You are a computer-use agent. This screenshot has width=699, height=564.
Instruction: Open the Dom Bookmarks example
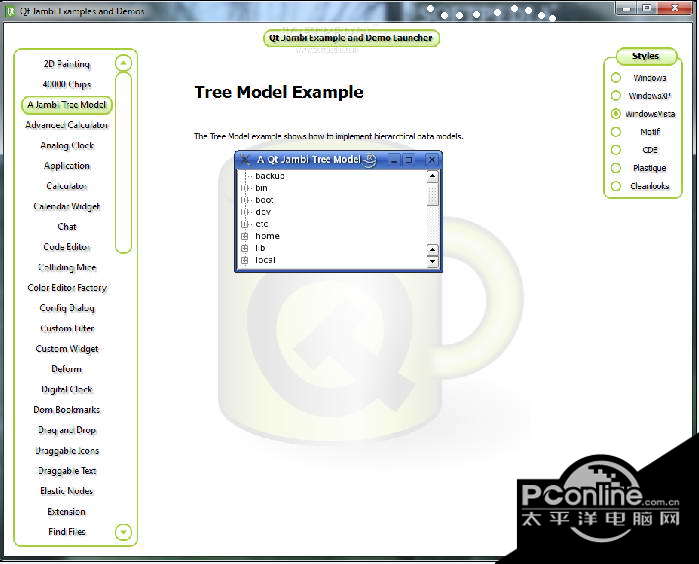tap(67, 410)
